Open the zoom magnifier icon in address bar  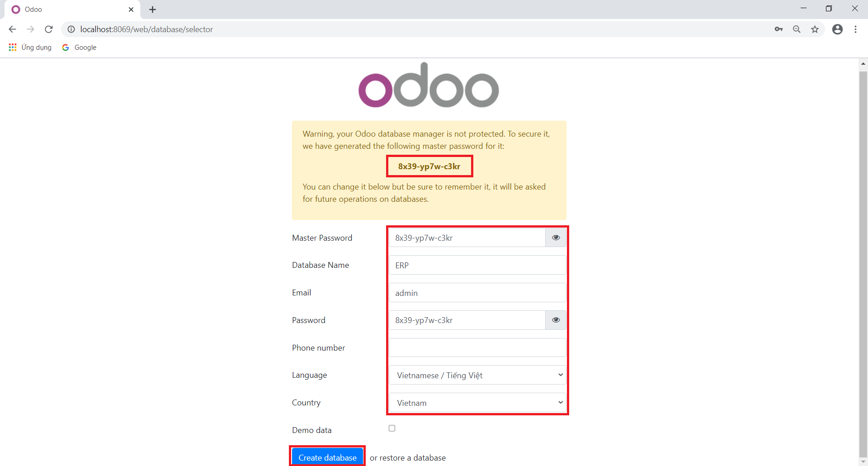797,29
